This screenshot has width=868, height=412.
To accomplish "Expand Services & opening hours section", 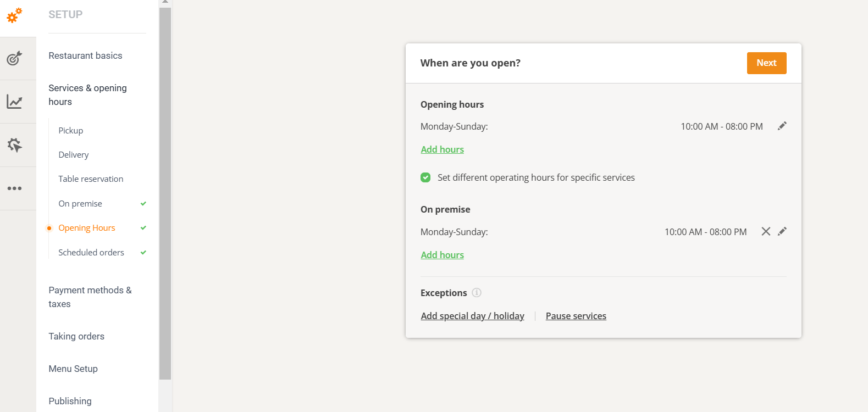I will pos(87,94).
